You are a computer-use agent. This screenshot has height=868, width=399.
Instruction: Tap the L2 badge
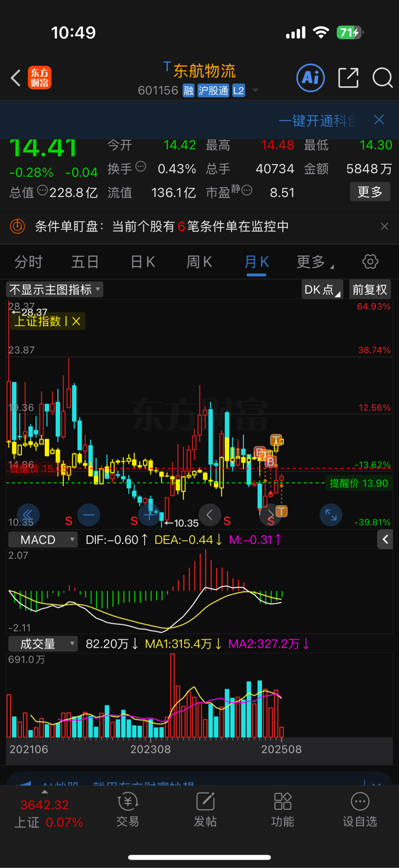point(238,90)
